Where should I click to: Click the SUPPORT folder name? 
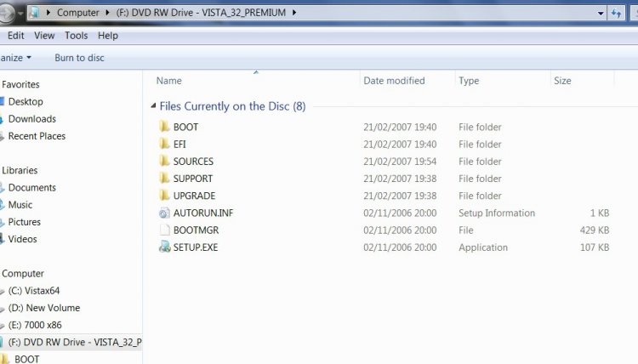(193, 178)
